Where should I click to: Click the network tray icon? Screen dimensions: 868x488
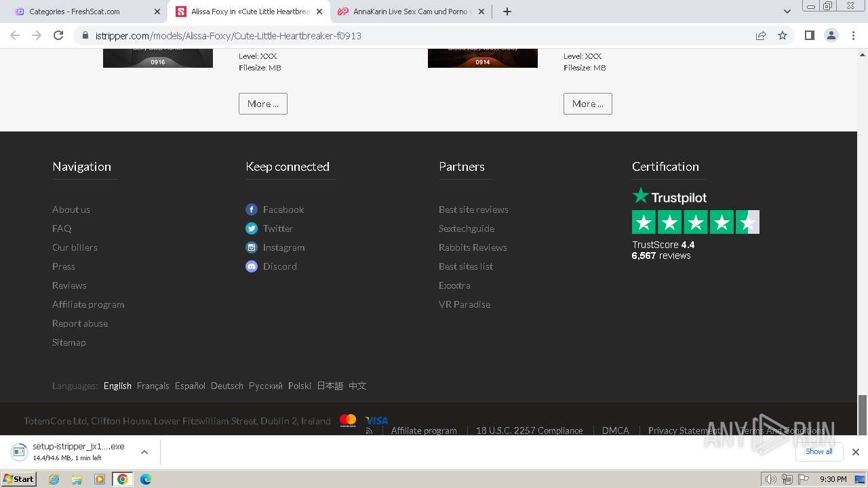tap(787, 479)
